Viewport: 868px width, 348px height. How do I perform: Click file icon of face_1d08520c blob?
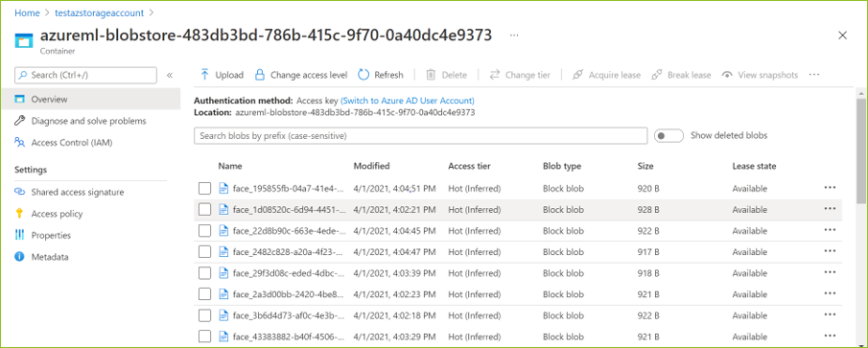(x=223, y=210)
